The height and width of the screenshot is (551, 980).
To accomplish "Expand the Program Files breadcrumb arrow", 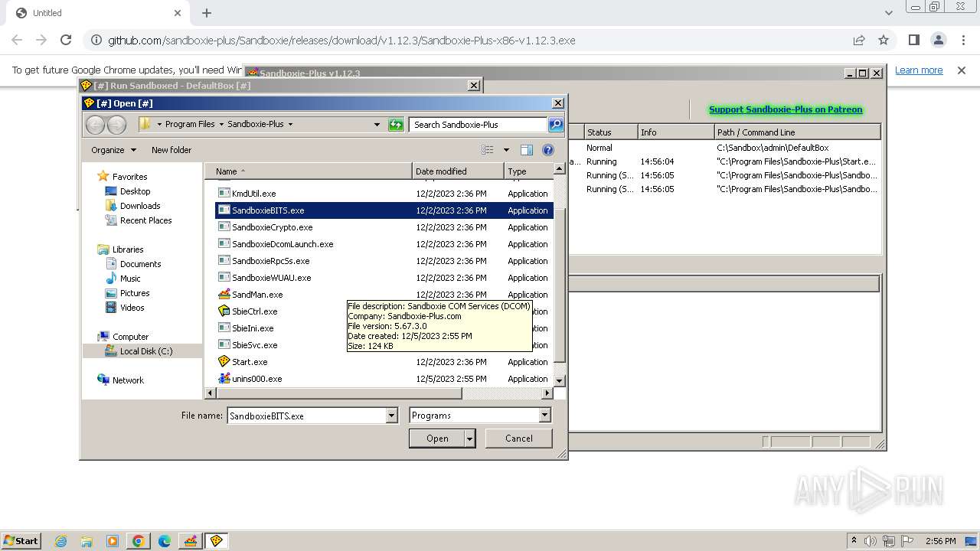I will [221, 124].
